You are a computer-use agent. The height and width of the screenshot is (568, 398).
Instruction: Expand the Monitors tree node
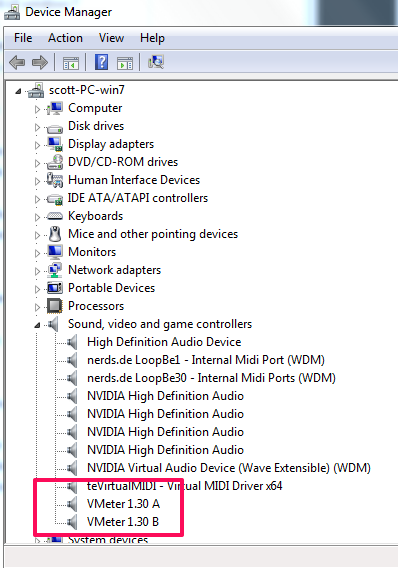[37, 253]
